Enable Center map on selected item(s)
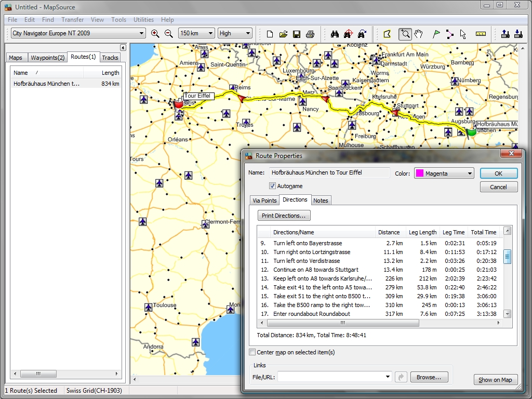The height and width of the screenshot is (399, 532). pos(252,352)
